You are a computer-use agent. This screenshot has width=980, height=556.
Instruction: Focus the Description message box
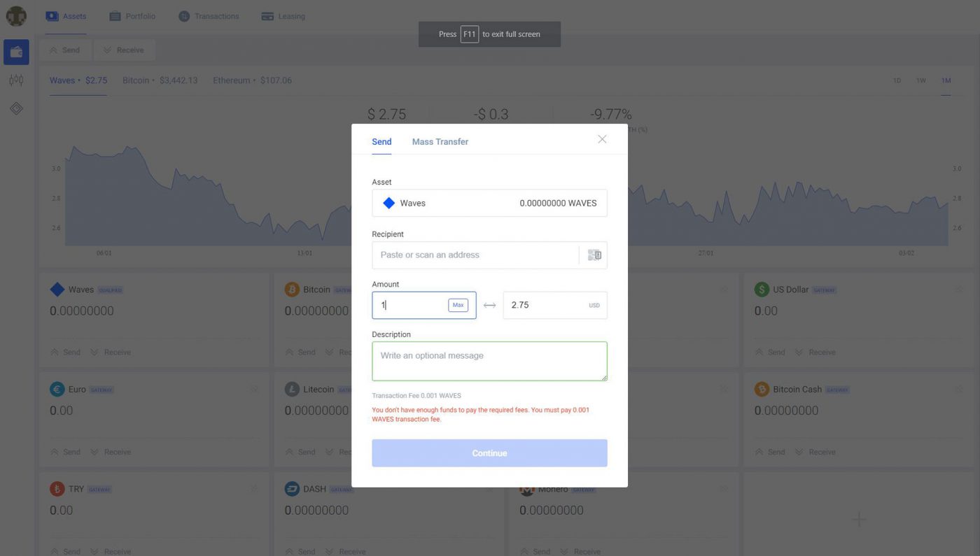489,362
